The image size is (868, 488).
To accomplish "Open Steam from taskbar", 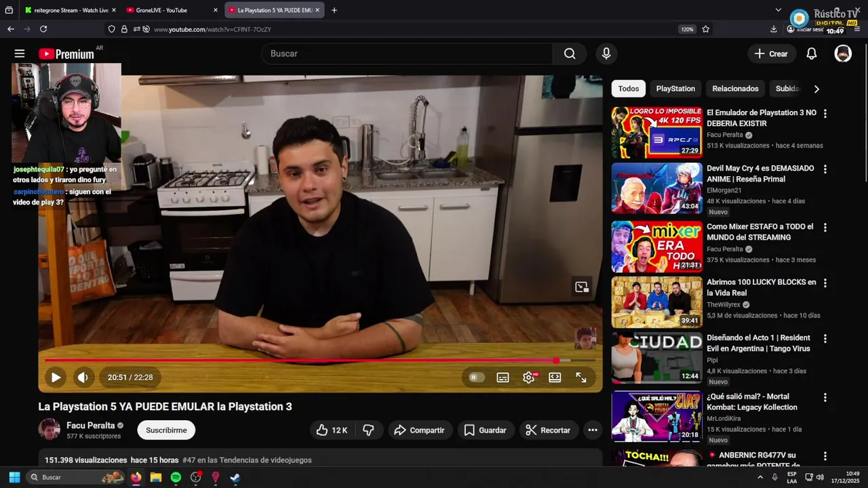I will [235, 477].
